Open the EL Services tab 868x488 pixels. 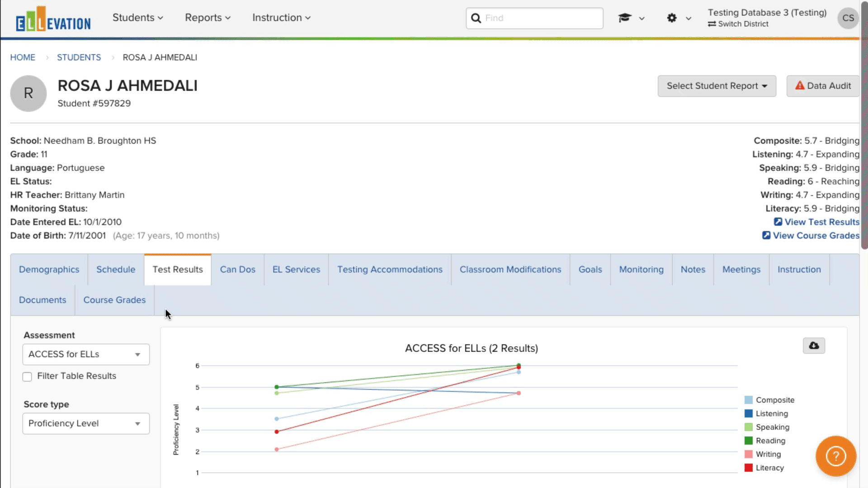click(296, 269)
